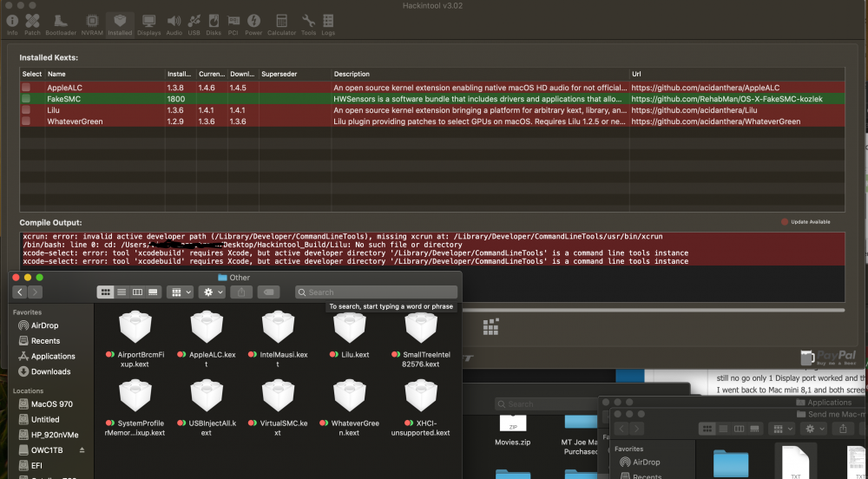Open the NVRAM section icon
Viewport: 868px width, 479px height.
click(x=92, y=25)
